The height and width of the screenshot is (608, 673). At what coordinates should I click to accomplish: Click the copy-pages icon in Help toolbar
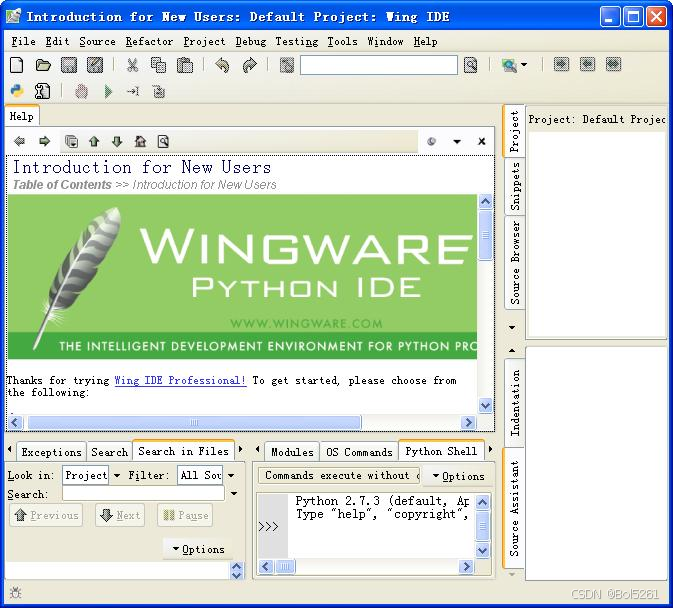tap(71, 141)
